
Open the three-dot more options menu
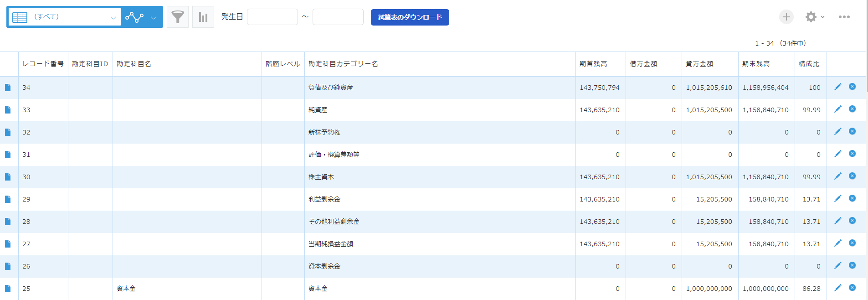coord(844,17)
